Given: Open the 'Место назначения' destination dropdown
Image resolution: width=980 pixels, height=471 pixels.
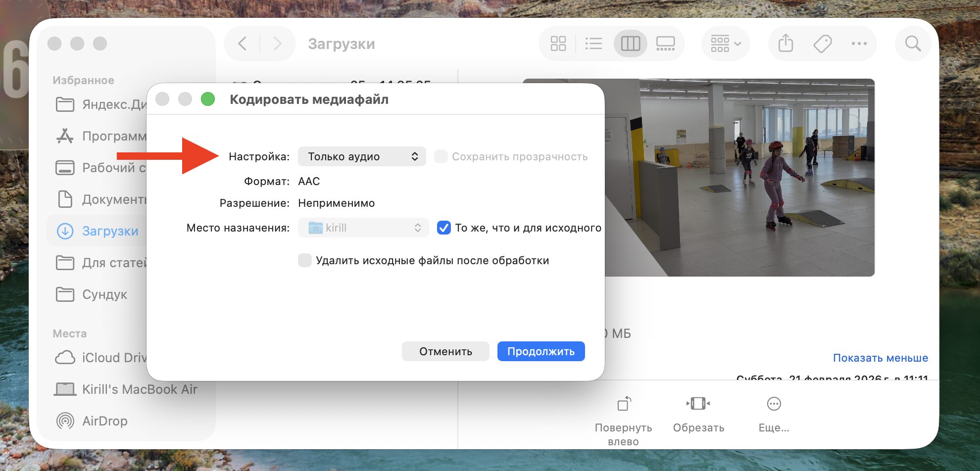Looking at the screenshot, I should pyautogui.click(x=363, y=228).
